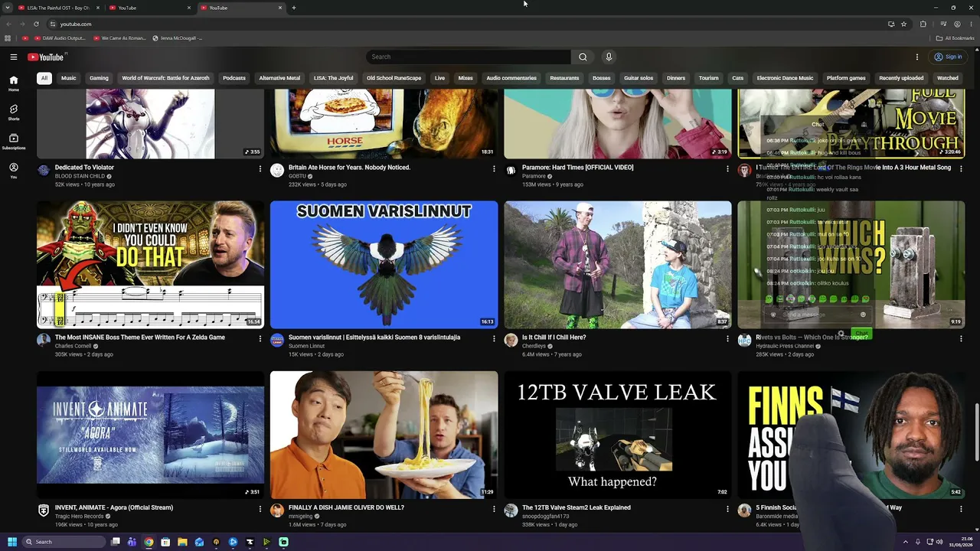View site information icon in address bar
This screenshot has width=980, height=551.
pos(53,24)
